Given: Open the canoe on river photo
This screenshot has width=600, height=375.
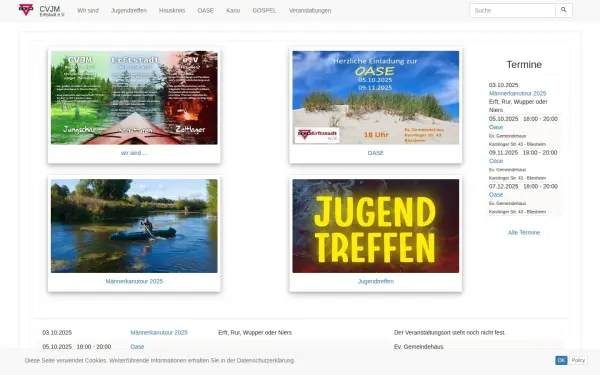Looking at the screenshot, I should click(x=134, y=226).
